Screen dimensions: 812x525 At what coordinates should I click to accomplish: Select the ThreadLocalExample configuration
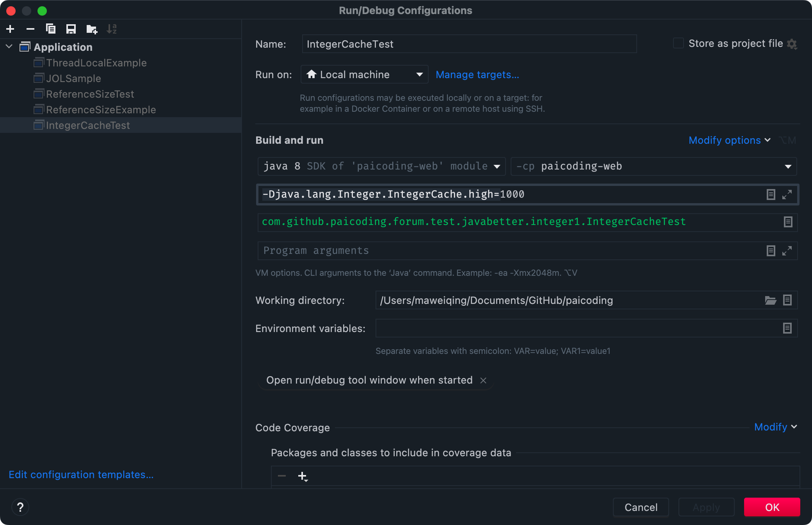click(x=96, y=63)
